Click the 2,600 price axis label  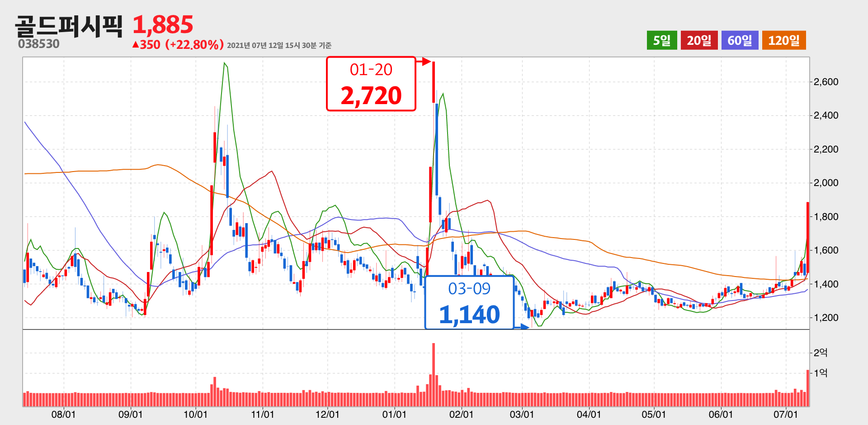[x=826, y=82]
